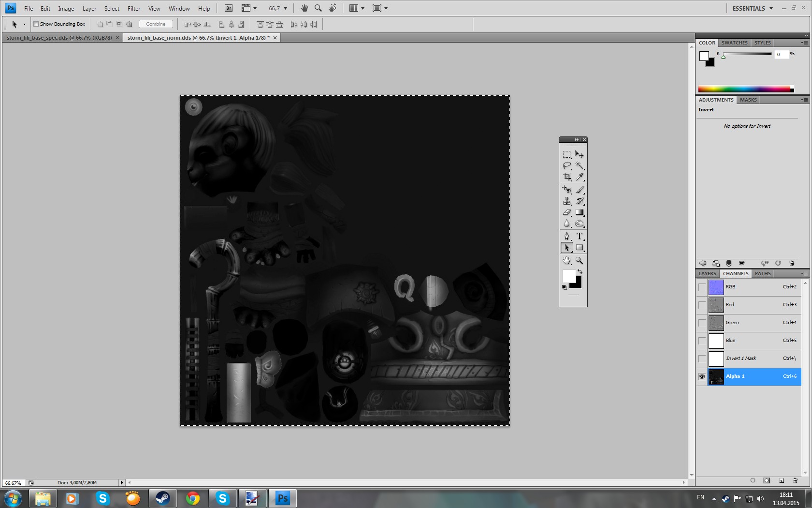The width and height of the screenshot is (812, 508).
Task: Switch to the Layers tab
Action: (x=707, y=273)
